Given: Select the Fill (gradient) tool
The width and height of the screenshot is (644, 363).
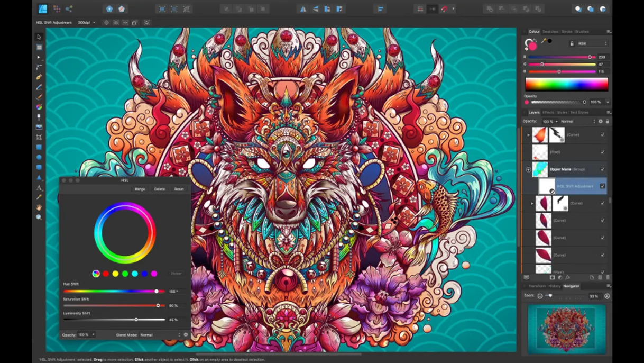Looking at the screenshot, I should (x=39, y=107).
